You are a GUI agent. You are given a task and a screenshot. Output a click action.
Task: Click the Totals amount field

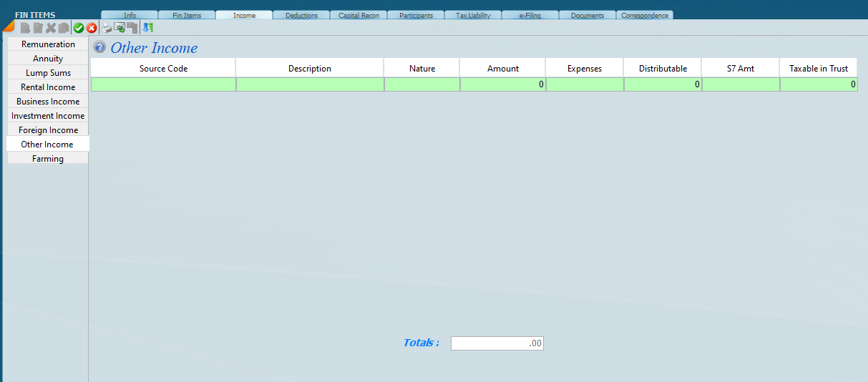coord(497,343)
